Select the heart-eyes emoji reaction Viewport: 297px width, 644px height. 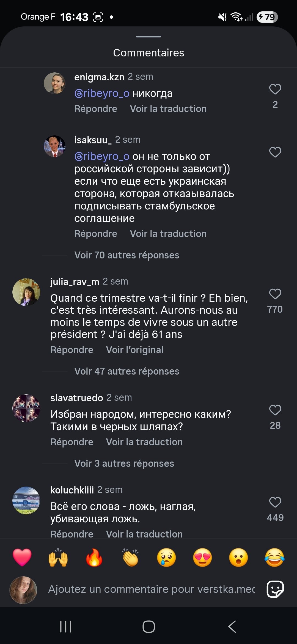coord(202,558)
